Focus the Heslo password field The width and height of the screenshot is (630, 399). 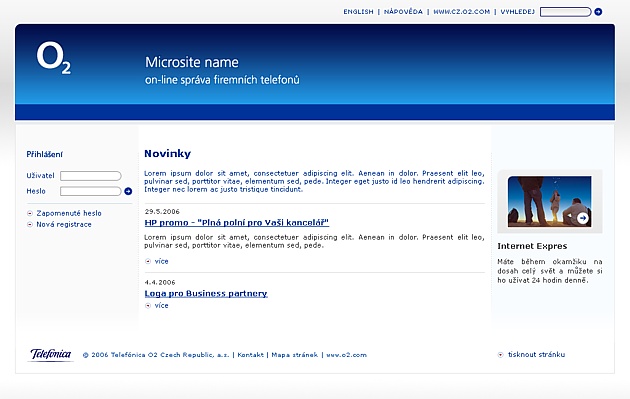pos(91,191)
